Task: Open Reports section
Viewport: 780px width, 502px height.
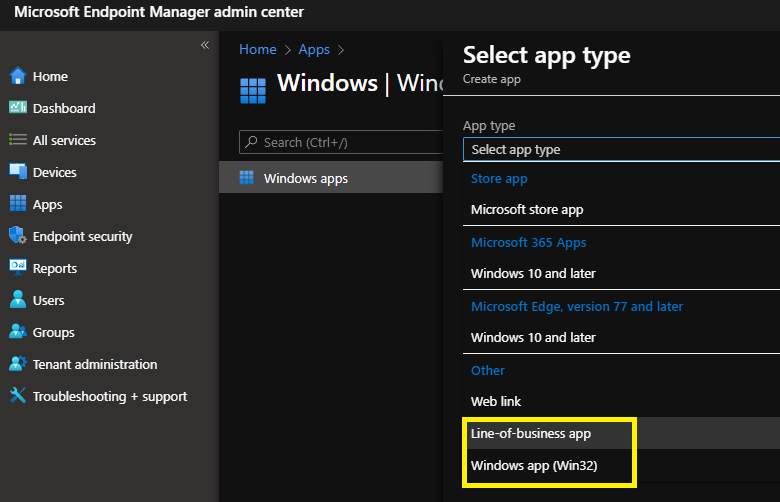Action: click(55, 268)
